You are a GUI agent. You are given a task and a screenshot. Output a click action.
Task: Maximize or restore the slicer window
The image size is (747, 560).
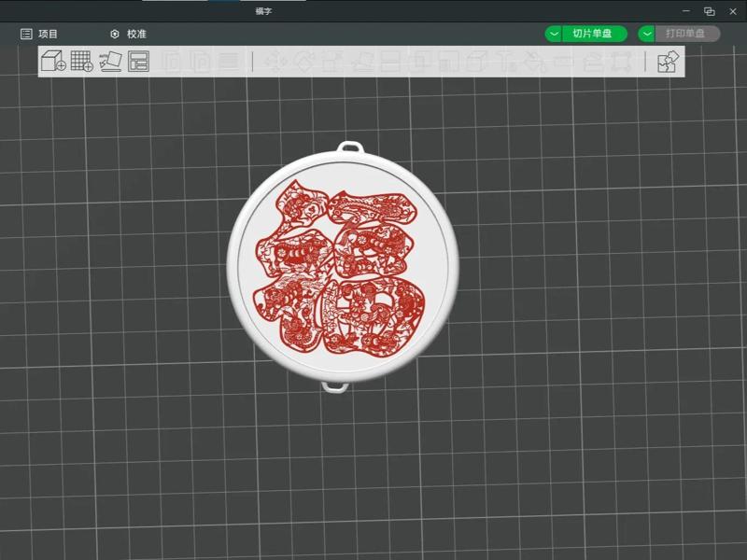click(x=710, y=11)
